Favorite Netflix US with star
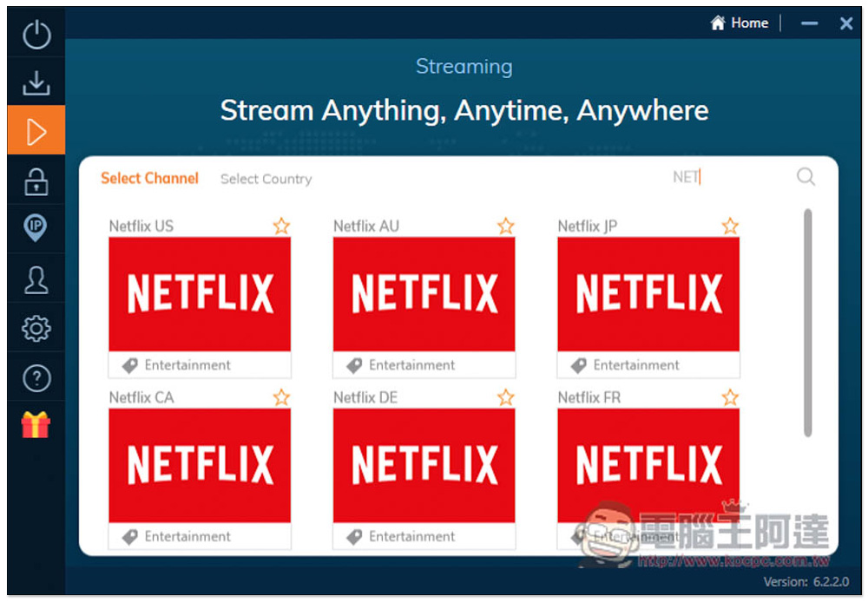 point(281,226)
